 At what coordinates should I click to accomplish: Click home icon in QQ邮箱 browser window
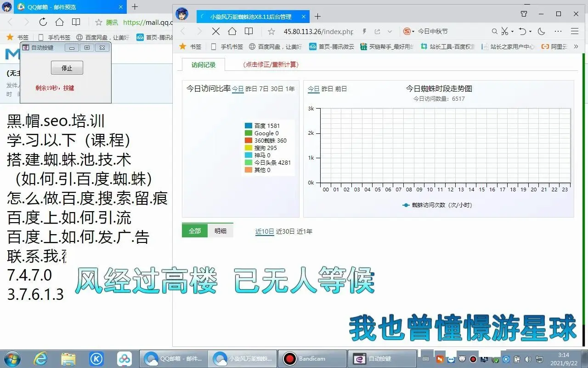coord(59,22)
